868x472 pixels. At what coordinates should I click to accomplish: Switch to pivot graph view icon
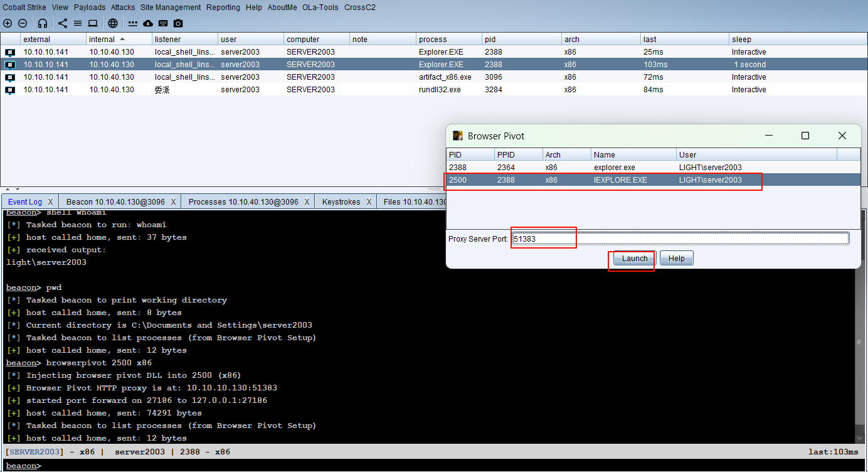click(x=63, y=23)
